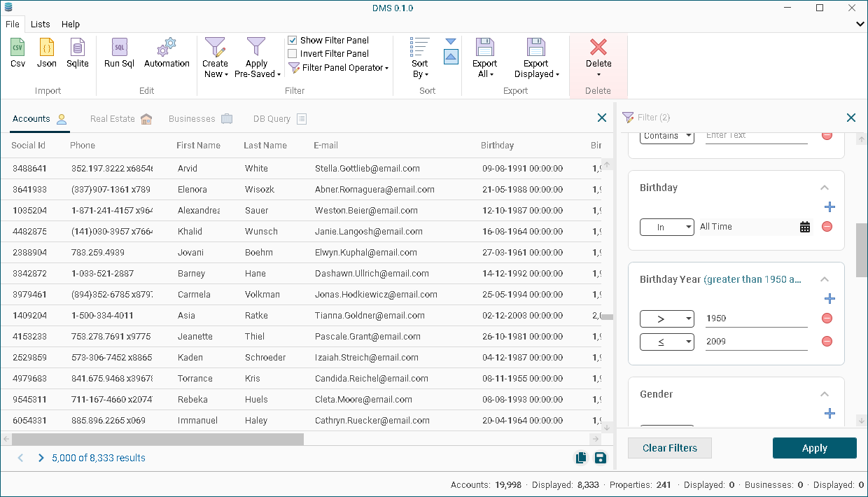
Task: Open Create New filter menu
Action: click(x=215, y=58)
